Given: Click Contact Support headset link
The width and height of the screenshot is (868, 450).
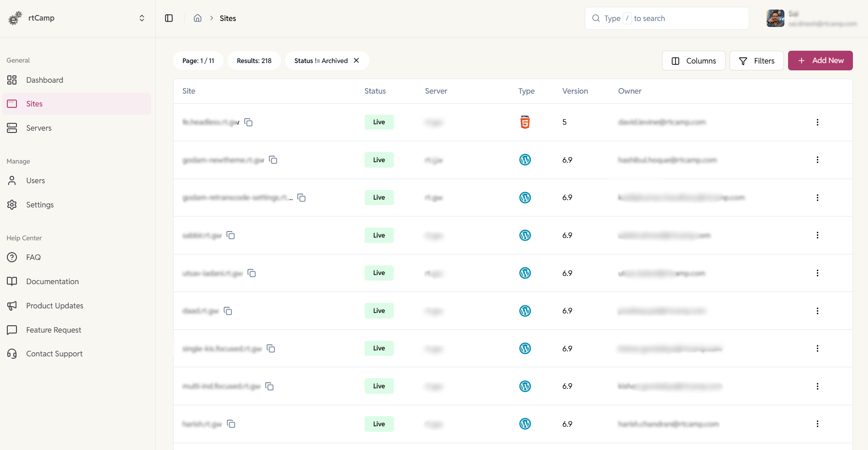Looking at the screenshot, I should (54, 354).
